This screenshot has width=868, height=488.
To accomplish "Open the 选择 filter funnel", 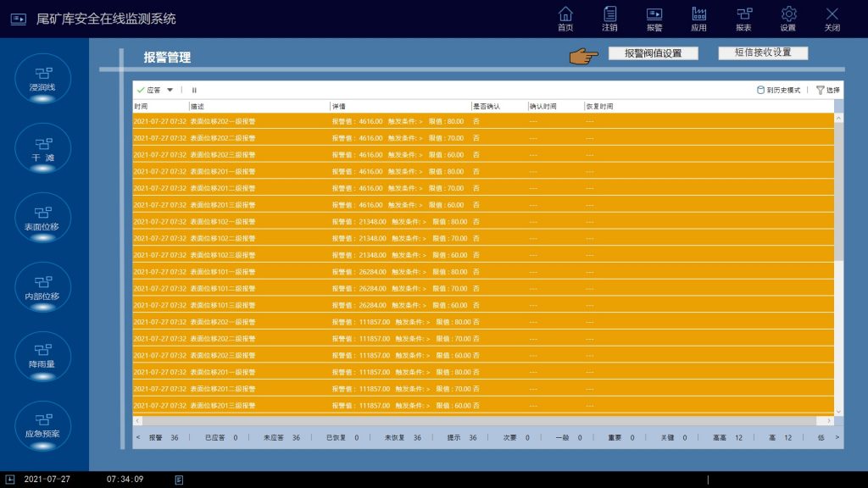I will 828,90.
